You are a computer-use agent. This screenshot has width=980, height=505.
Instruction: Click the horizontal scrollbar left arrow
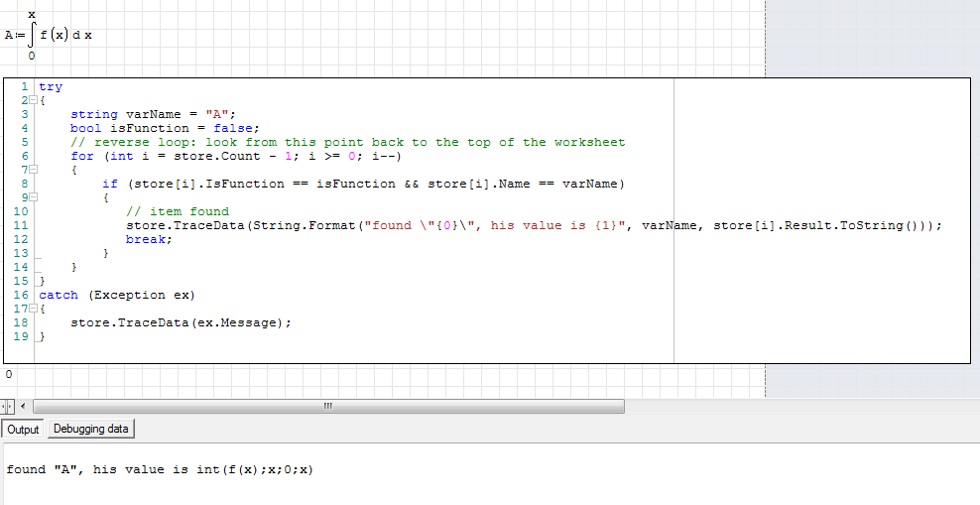click(x=24, y=407)
